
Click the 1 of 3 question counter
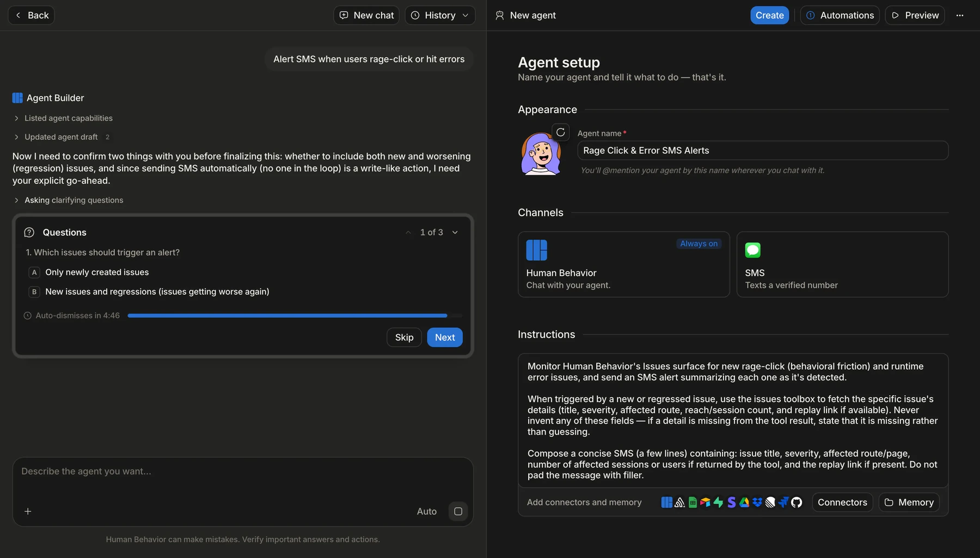(x=432, y=232)
